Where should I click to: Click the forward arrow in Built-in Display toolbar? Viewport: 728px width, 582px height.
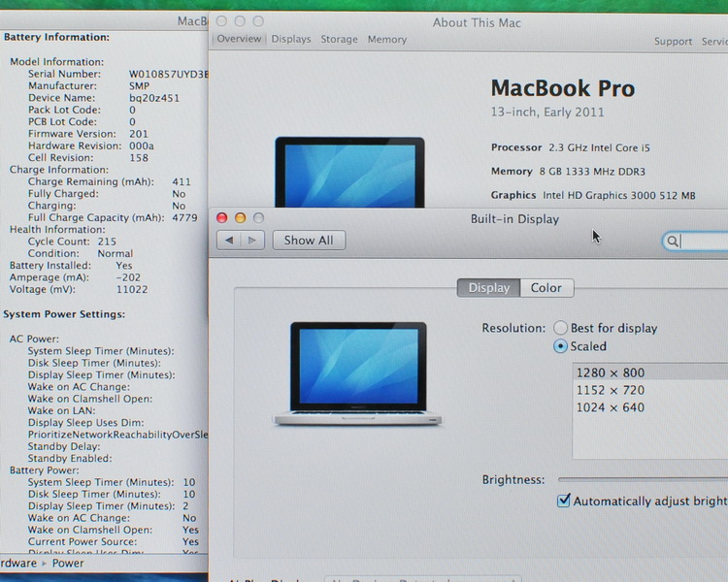pyautogui.click(x=252, y=241)
